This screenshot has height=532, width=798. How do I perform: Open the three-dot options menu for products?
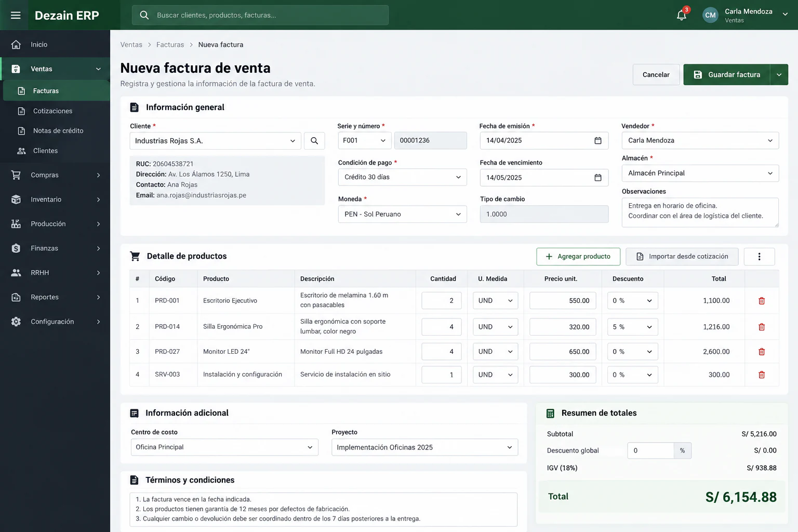click(x=759, y=257)
